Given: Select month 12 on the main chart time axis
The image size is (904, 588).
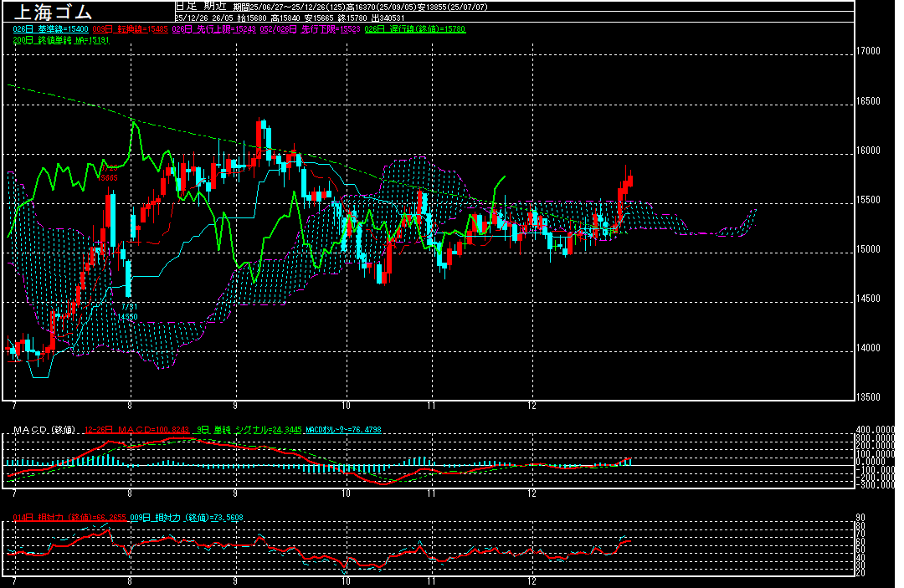Looking at the screenshot, I should coord(532,406).
